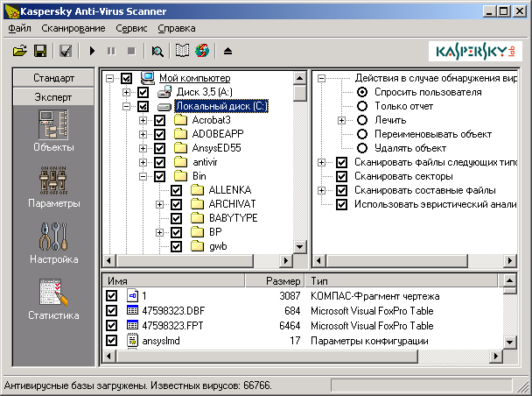Image resolution: width=532 pixels, height=396 pixels.
Task: Expand the ARCHIVAT folder node
Action: (x=159, y=204)
